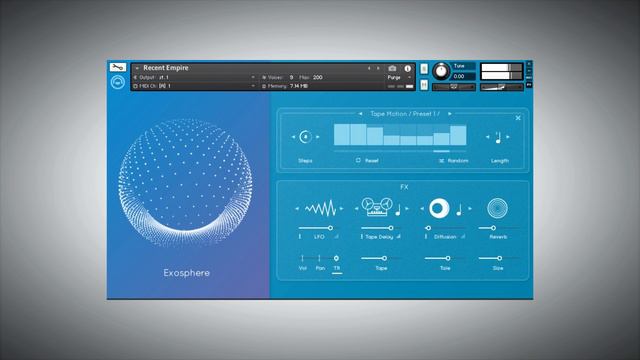Adjust the Diffusion amount slider

445,228
